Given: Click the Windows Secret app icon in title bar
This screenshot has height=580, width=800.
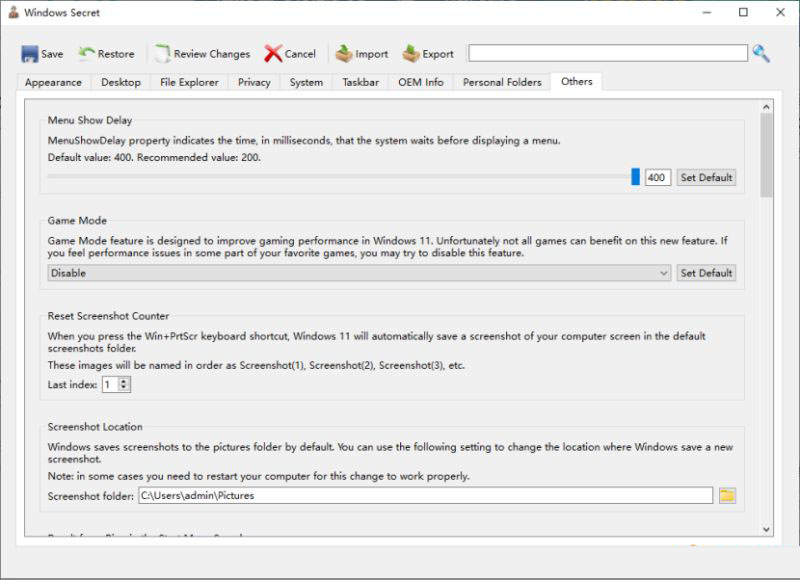Looking at the screenshot, I should tap(13, 12).
